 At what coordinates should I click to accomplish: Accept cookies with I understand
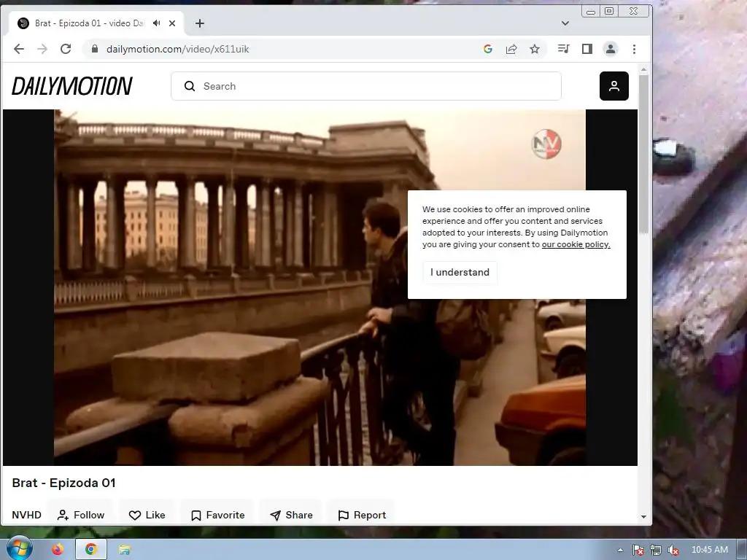coord(460,273)
